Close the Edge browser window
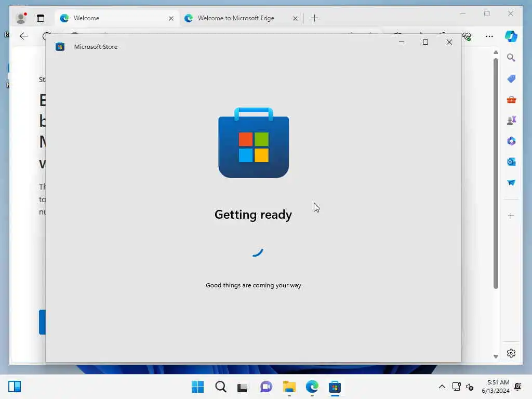The width and height of the screenshot is (532, 399). tap(511, 14)
